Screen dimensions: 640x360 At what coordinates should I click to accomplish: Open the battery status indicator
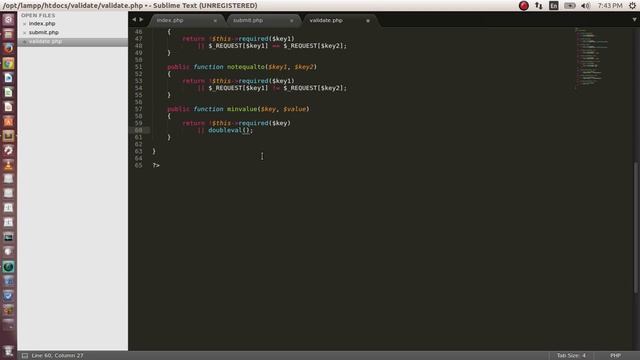tap(570, 6)
